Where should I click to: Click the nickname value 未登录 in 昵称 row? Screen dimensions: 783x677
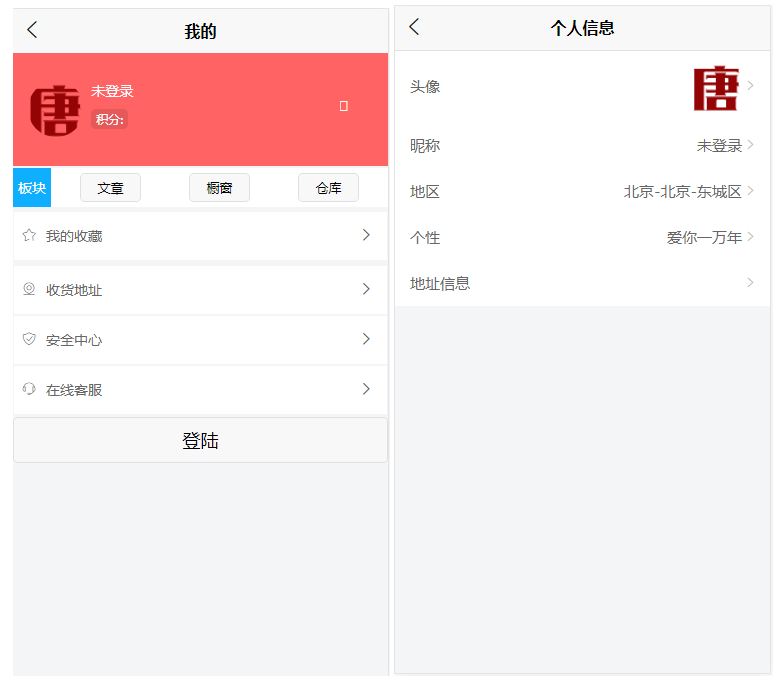coord(719,146)
